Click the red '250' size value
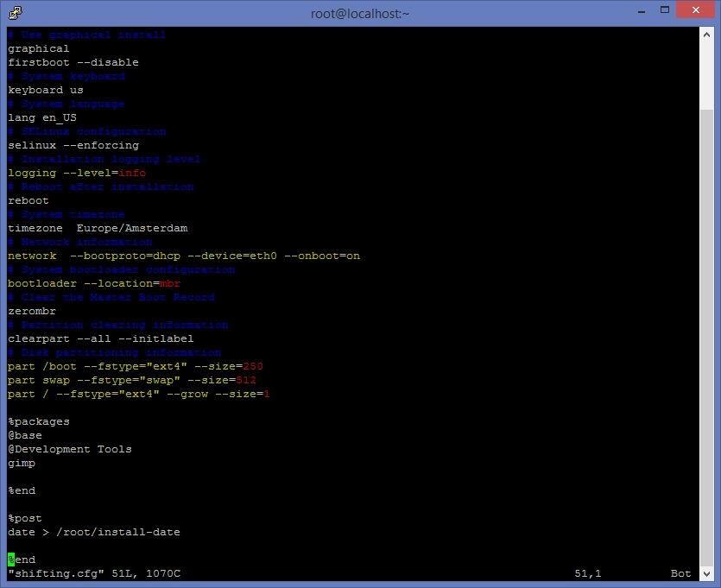 (x=253, y=366)
